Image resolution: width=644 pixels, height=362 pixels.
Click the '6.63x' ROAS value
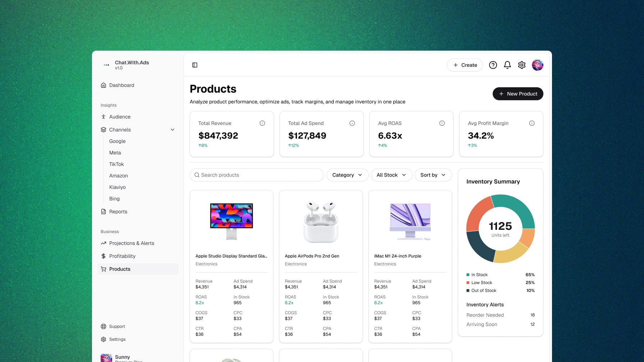(390, 136)
